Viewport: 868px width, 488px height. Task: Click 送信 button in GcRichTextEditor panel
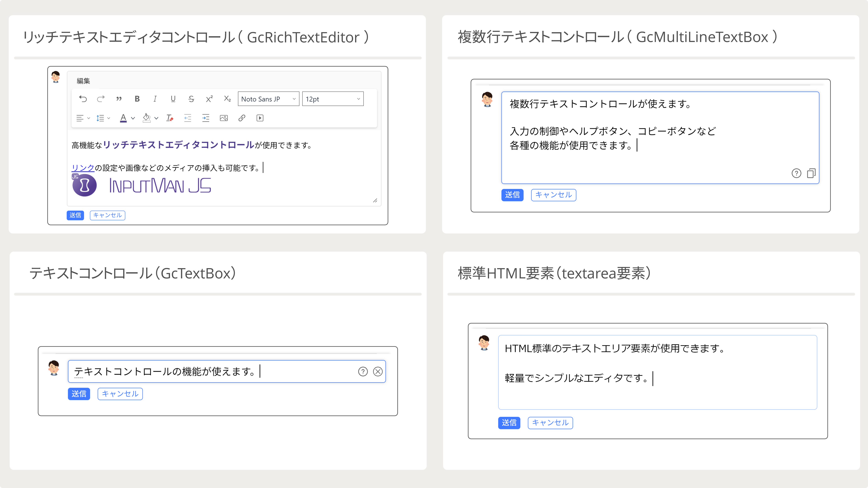tap(75, 215)
